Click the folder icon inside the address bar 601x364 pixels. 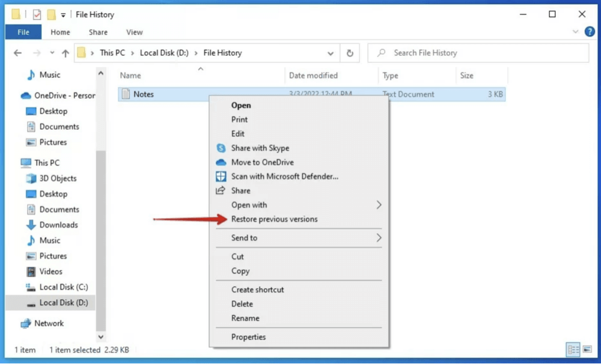[82, 53]
